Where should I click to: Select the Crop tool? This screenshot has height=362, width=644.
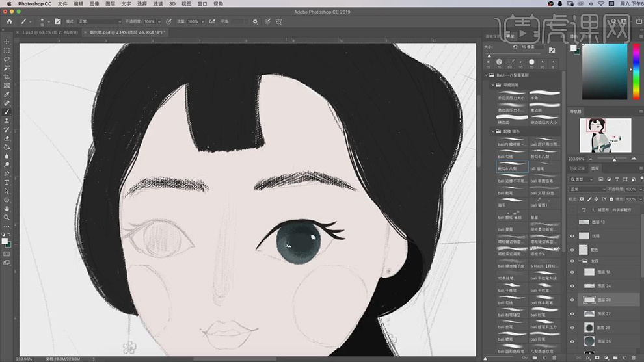[7, 77]
